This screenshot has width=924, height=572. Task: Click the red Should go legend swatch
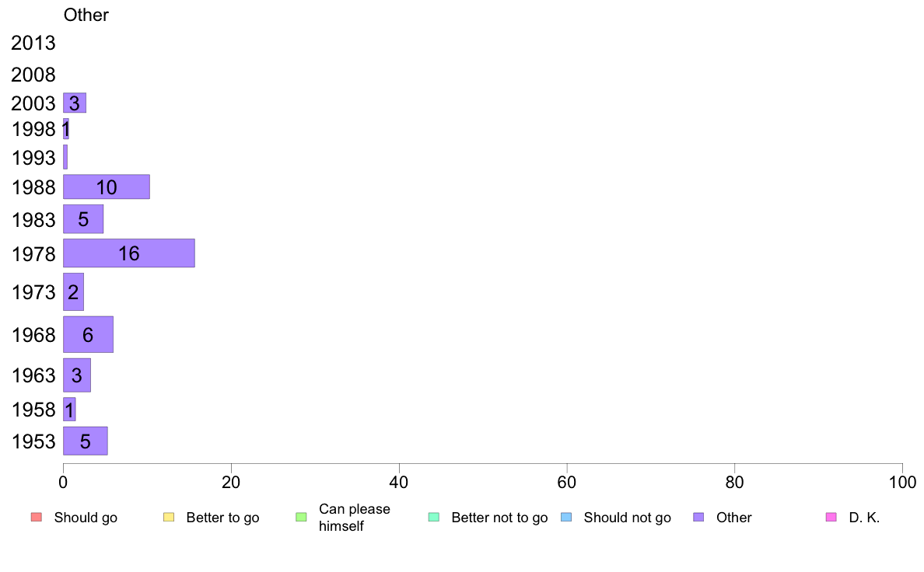pos(37,518)
